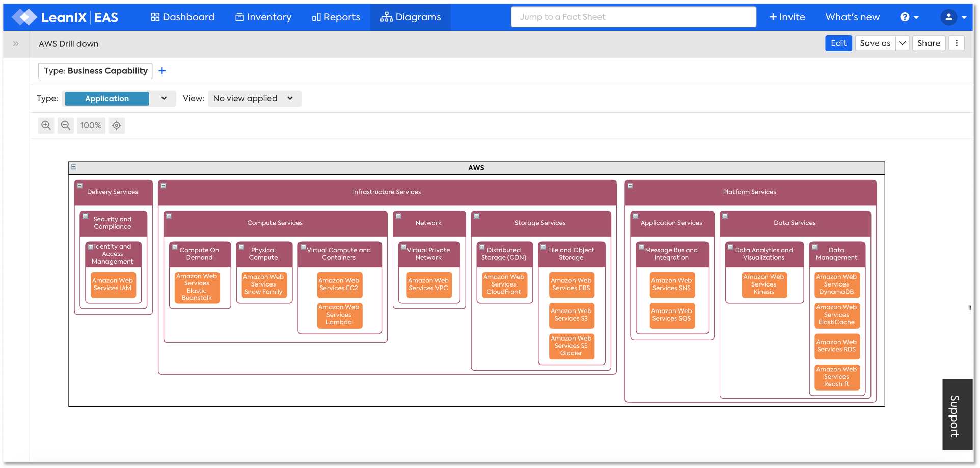The width and height of the screenshot is (980, 468).
Task: Select the Amazon Web Services Kinesis box
Action: [x=764, y=284]
